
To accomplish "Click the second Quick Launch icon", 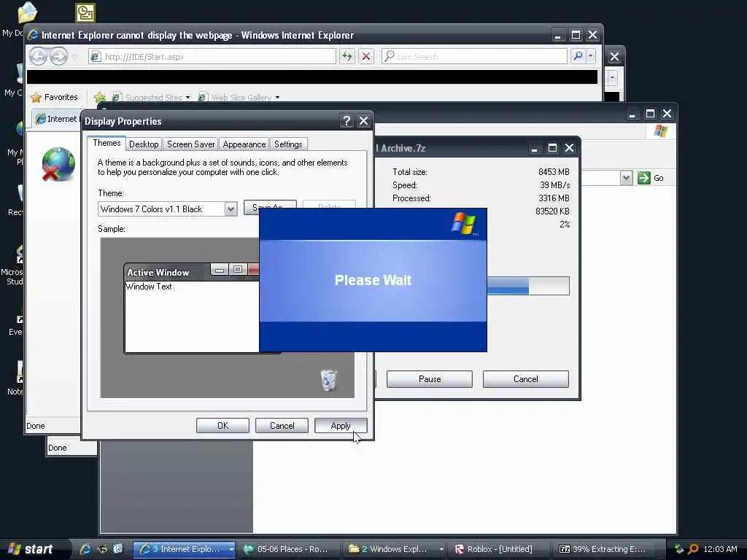I will [102, 549].
